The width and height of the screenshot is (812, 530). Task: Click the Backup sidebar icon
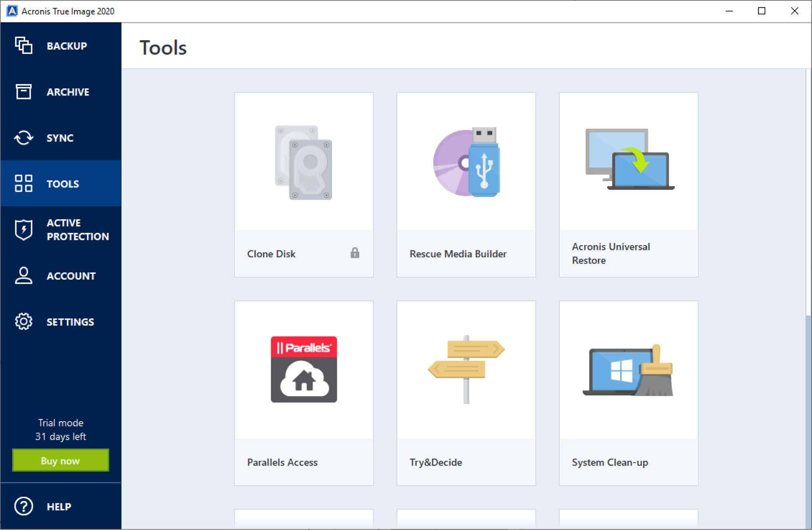pos(24,46)
